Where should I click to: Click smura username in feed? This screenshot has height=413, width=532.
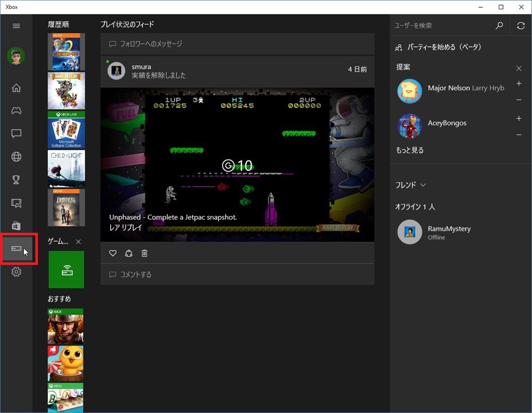pos(141,67)
